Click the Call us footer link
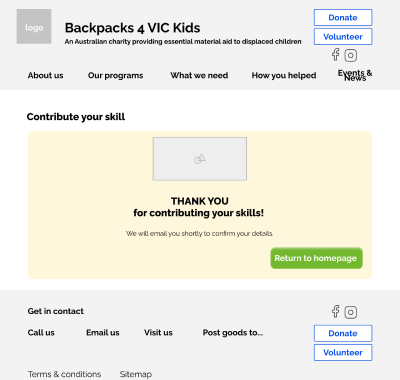The width and height of the screenshot is (400, 380). (41, 333)
